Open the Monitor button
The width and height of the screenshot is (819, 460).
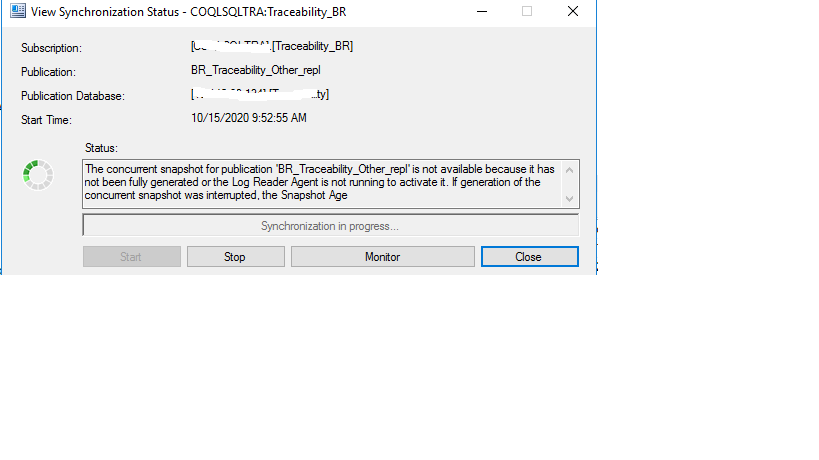pyautogui.click(x=382, y=257)
